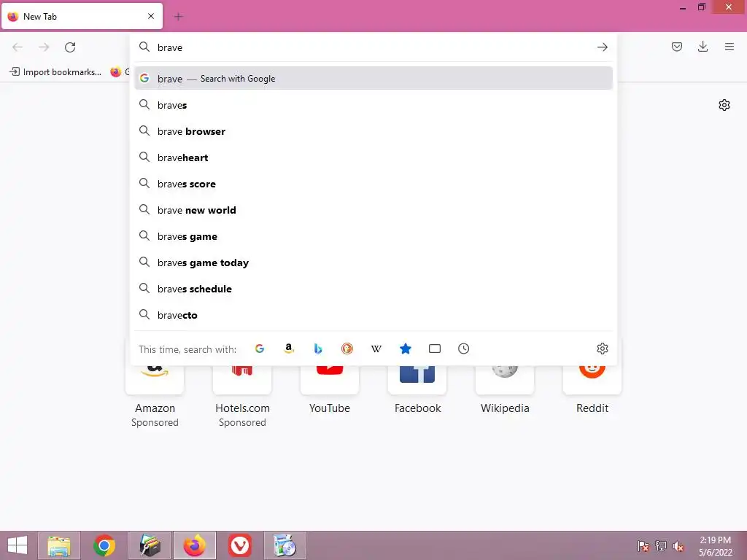Image resolution: width=747 pixels, height=560 pixels.
Task: Choose the 'bravecto' suggestion
Action: coord(373,315)
